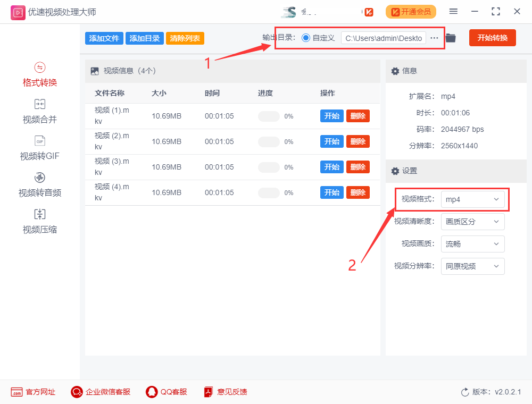Click the progress bar of 视频 (1).mkv
Image resolution: width=532 pixels, height=404 pixels.
(x=268, y=115)
